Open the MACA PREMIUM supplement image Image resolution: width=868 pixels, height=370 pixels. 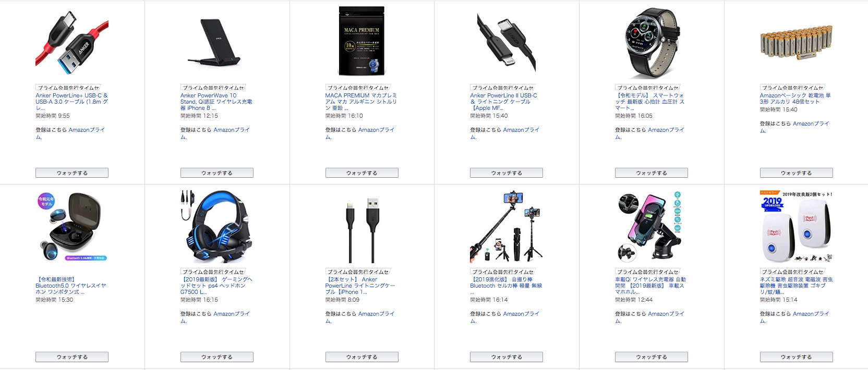click(361, 41)
